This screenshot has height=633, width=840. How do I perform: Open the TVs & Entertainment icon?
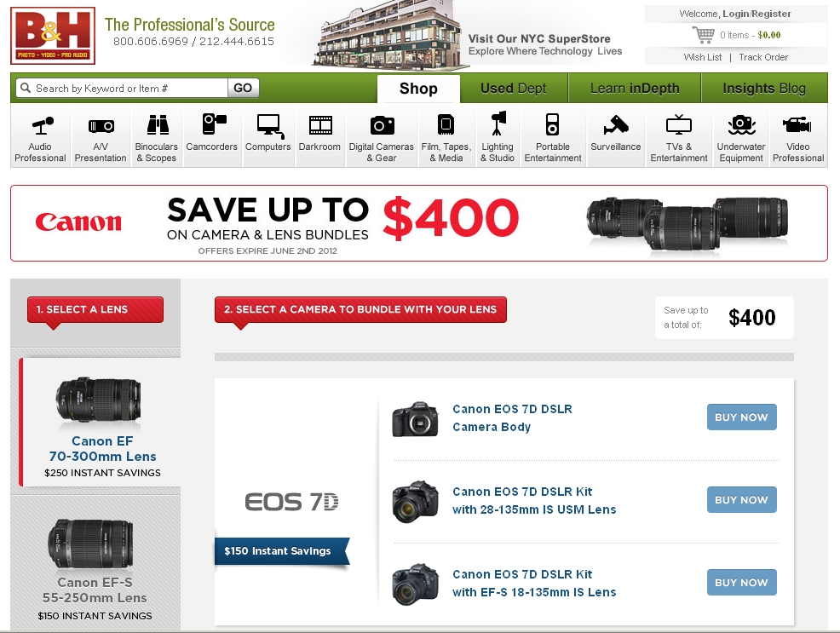coord(679,124)
